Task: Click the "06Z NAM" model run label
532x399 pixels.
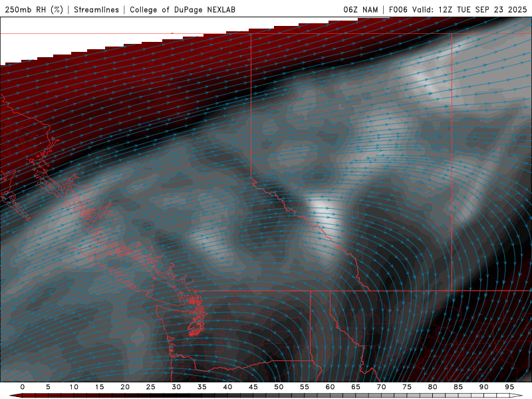Action: point(360,9)
